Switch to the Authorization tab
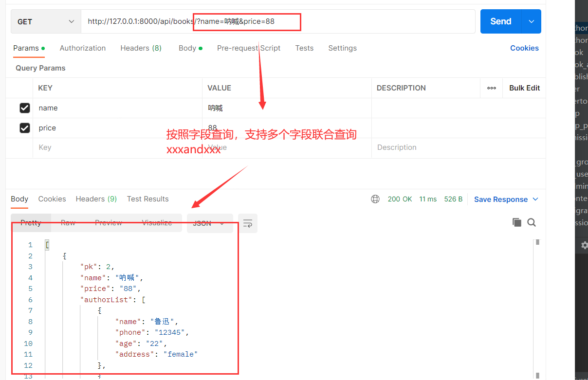 (82, 48)
